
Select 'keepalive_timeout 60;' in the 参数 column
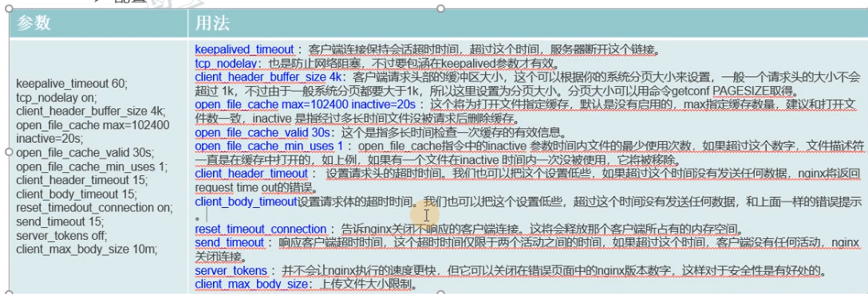point(72,84)
